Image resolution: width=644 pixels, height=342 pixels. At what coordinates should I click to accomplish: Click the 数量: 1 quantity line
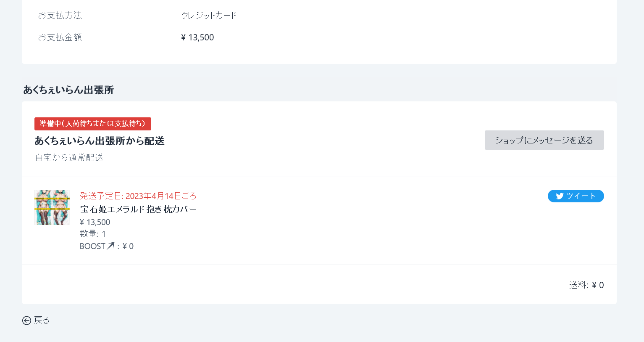pos(93,234)
